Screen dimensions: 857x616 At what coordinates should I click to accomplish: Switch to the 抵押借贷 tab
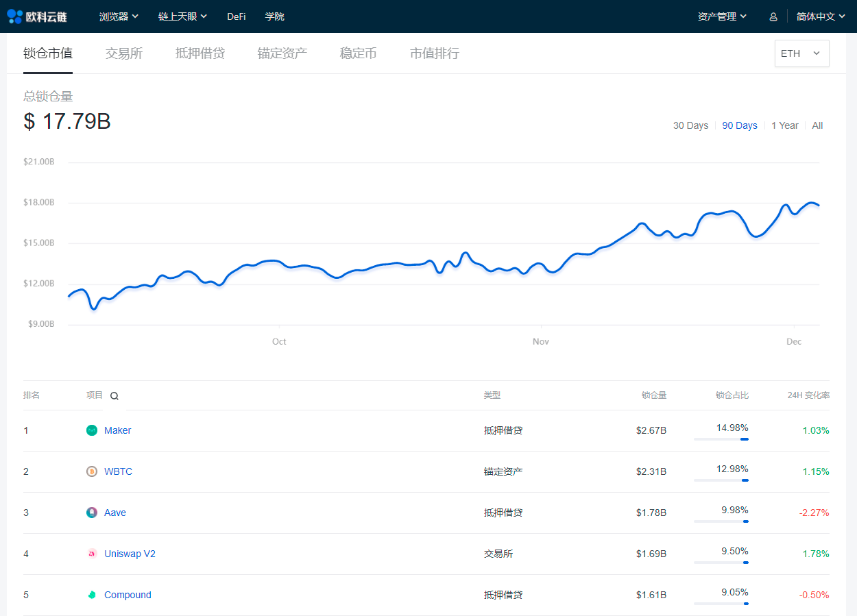point(200,53)
